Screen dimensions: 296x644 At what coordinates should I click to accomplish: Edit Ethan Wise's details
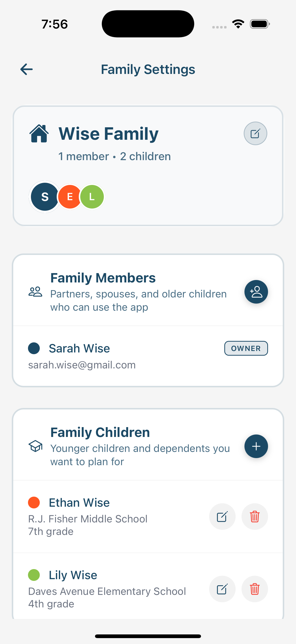click(x=222, y=517)
